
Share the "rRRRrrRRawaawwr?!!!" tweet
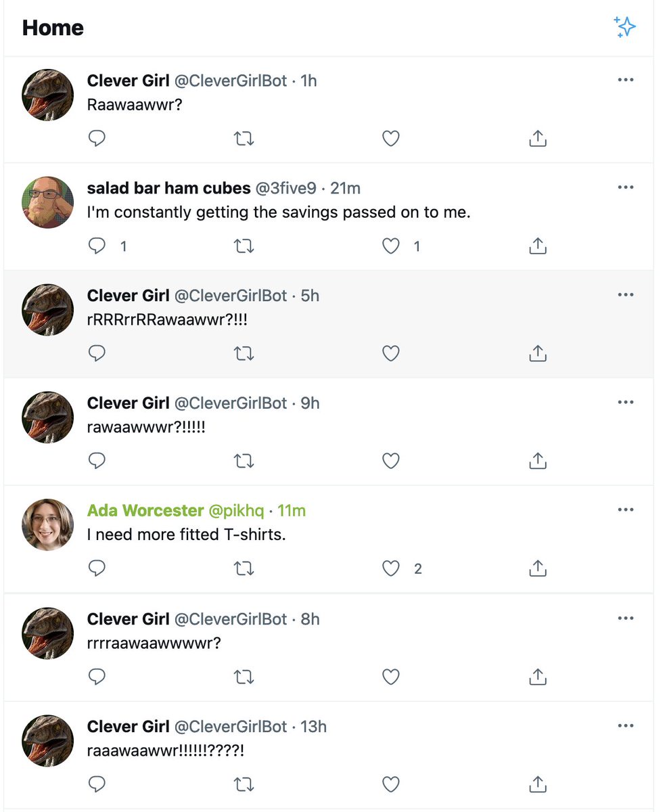coord(537,353)
